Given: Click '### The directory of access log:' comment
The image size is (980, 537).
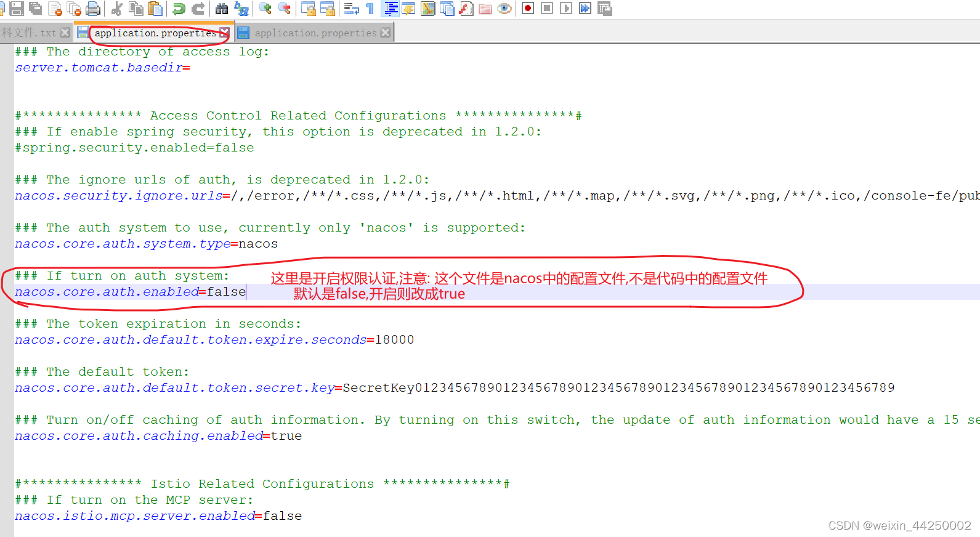Looking at the screenshot, I should click(142, 52).
